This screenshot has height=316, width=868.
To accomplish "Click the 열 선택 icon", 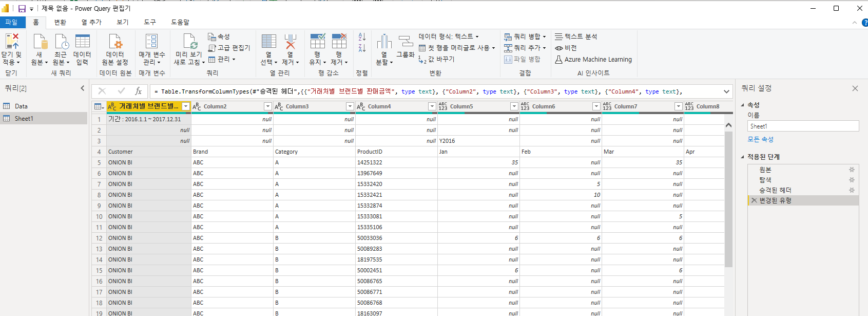I will (x=268, y=41).
